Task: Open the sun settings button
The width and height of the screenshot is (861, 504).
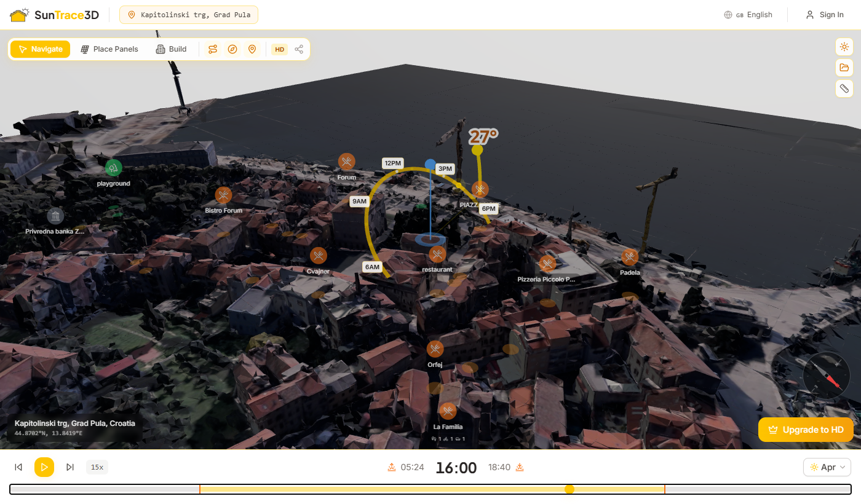Action: pyautogui.click(x=844, y=47)
